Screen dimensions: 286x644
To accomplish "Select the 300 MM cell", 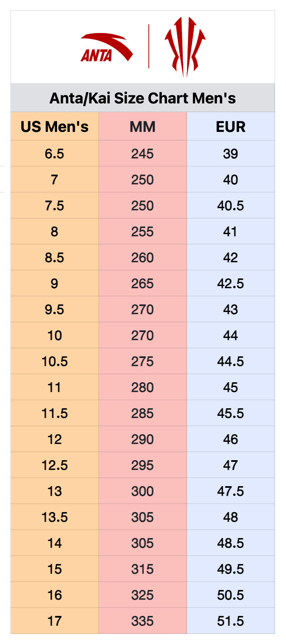I will point(143,491).
